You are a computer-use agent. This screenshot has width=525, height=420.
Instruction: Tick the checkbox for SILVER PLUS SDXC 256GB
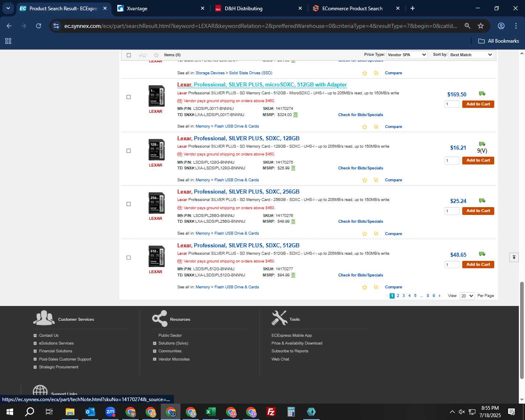(x=128, y=204)
